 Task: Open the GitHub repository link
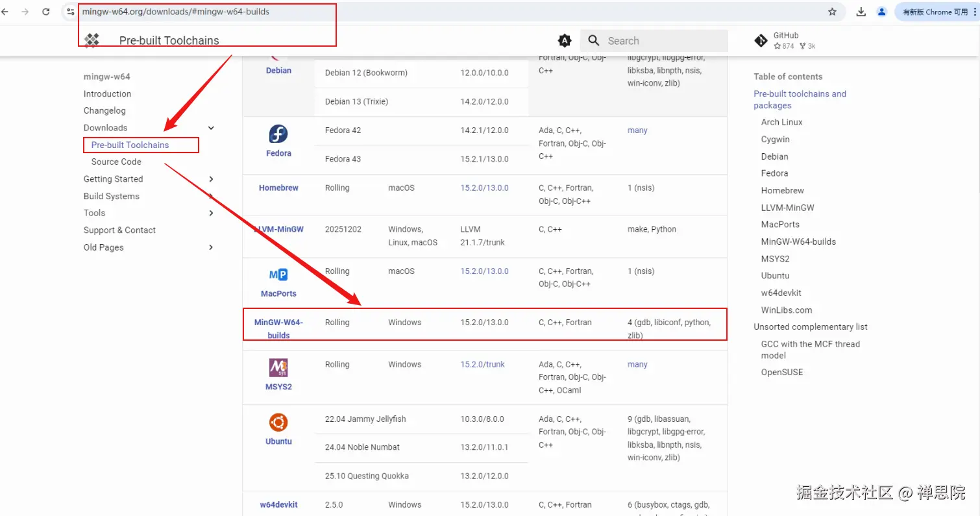coord(785,40)
